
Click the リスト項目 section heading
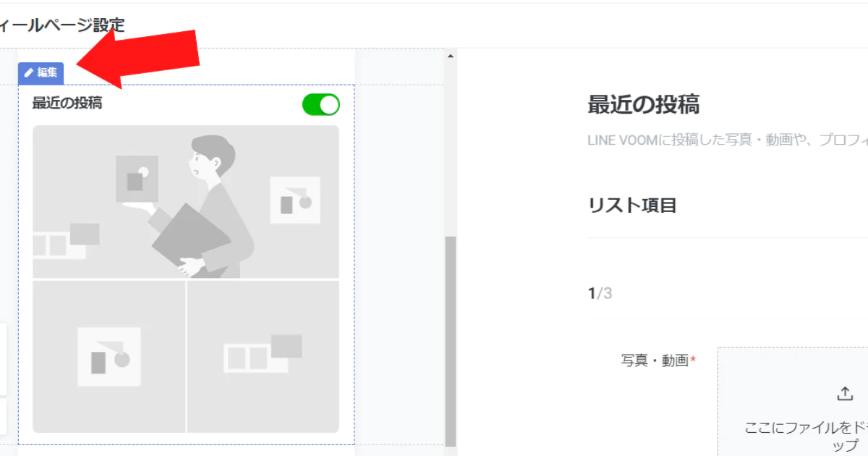point(632,206)
